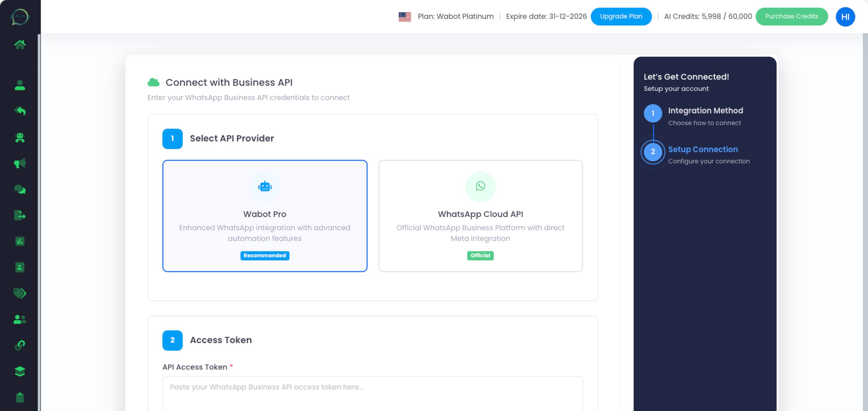Click the Official badge on Cloud API
The image size is (868, 411).
[480, 256]
